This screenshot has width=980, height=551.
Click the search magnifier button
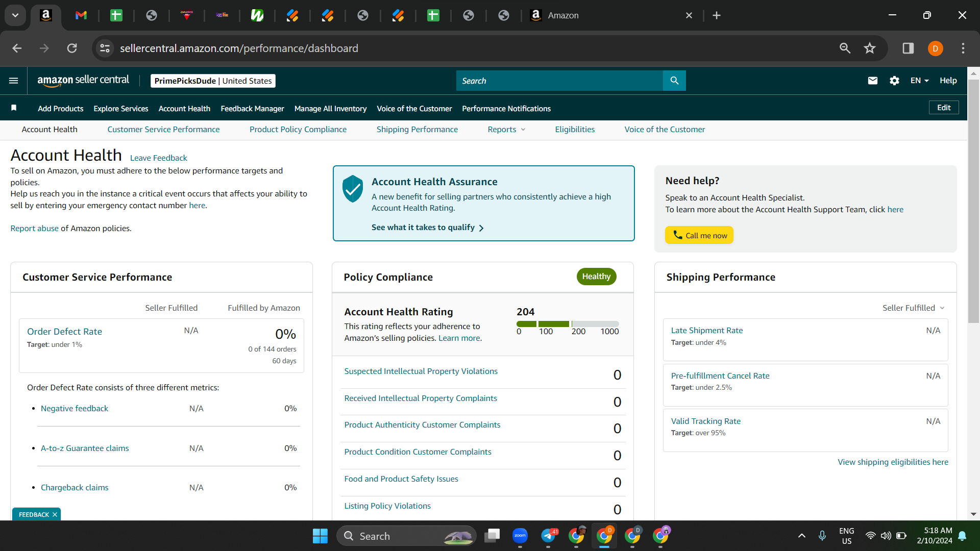(674, 81)
